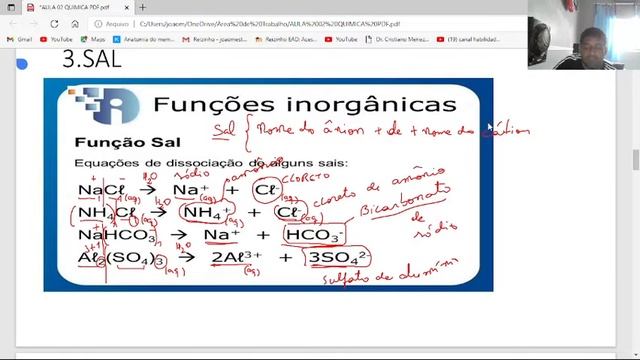The image size is (640, 360).
Task: View site information next to Arquivo
Action: click(x=98, y=24)
